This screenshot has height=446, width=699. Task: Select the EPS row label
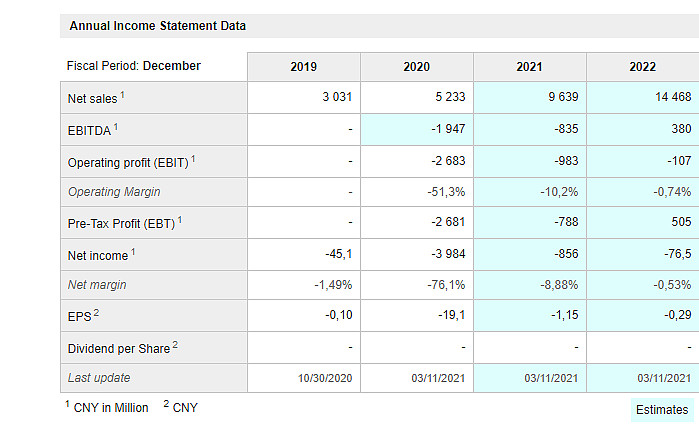point(83,317)
